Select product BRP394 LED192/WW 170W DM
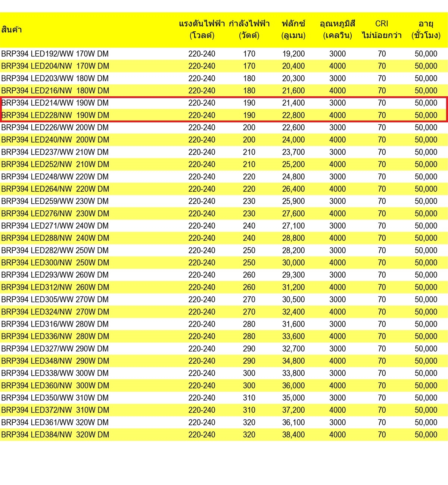 click(55, 54)
